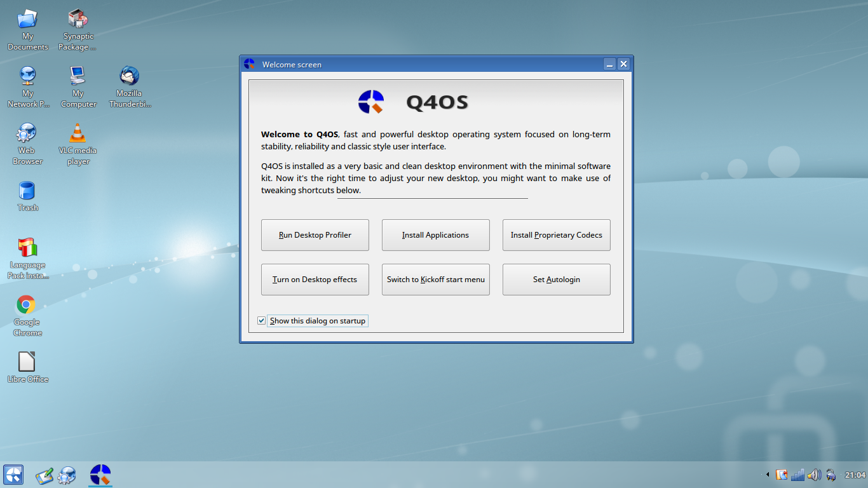The width and height of the screenshot is (868, 488).
Task: Click Switch to Kickoff start menu
Action: point(436,280)
